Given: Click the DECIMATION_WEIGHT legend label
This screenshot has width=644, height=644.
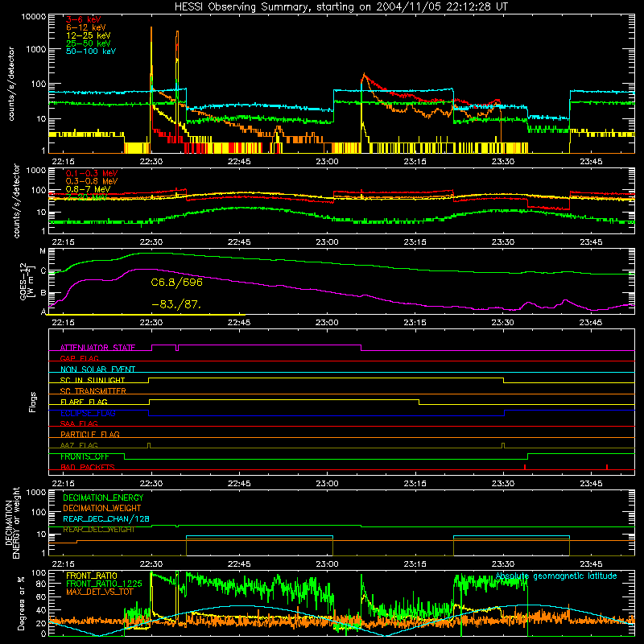Looking at the screenshot, I should pyautogui.click(x=102, y=508).
